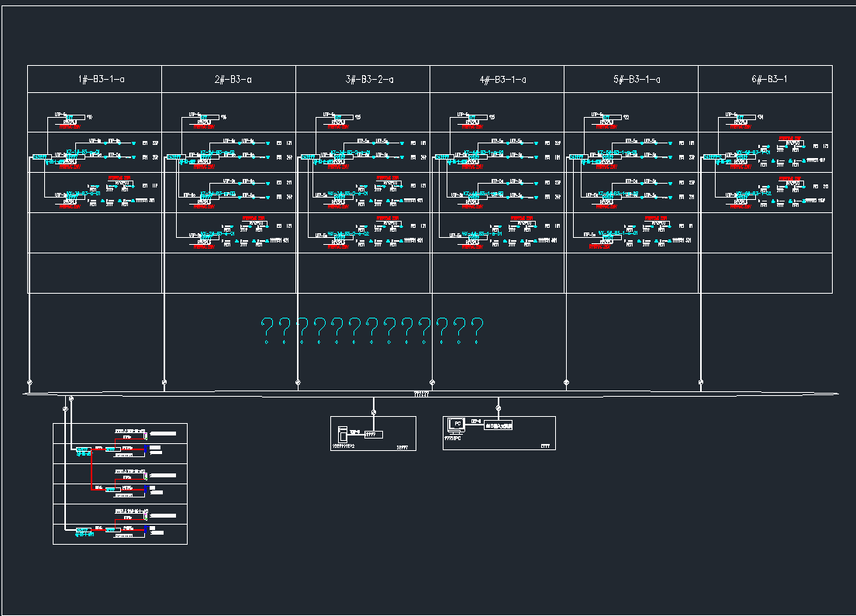Click the large cyan question-mark title text
Viewport: 856px width, 616px height.
pos(372,331)
